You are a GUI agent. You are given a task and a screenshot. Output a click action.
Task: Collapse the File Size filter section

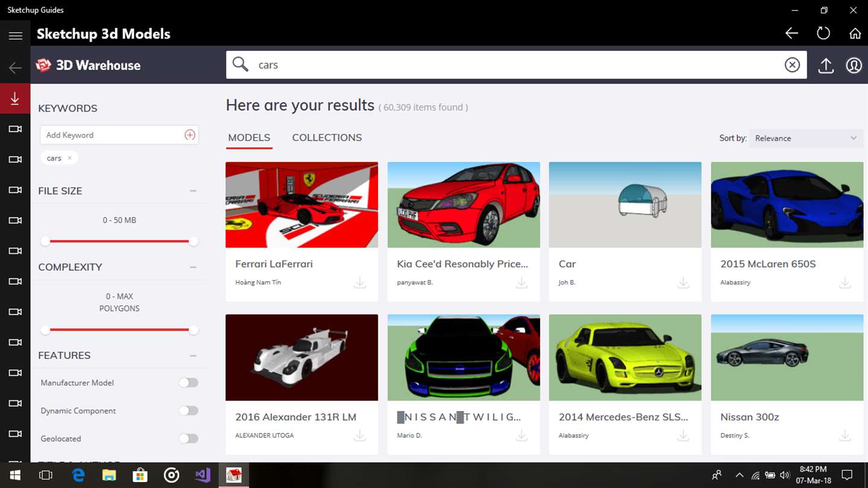coord(193,191)
